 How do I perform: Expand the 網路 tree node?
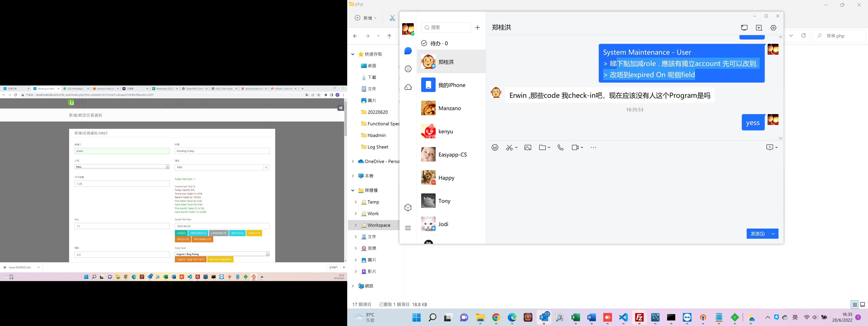tap(353, 286)
